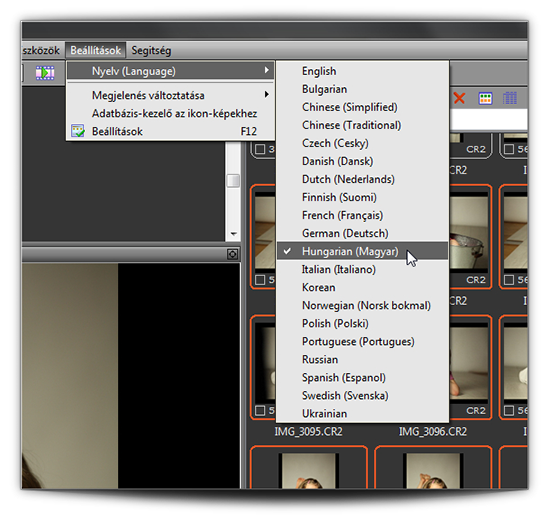Open the Eszközök menu
The width and height of the screenshot is (550, 521).
pos(41,51)
